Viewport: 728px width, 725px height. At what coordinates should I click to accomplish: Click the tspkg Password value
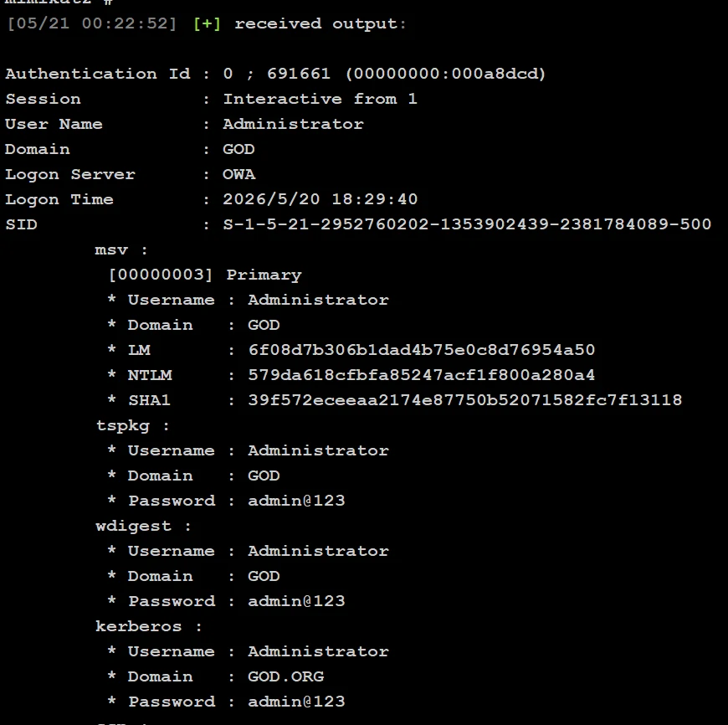(x=296, y=501)
